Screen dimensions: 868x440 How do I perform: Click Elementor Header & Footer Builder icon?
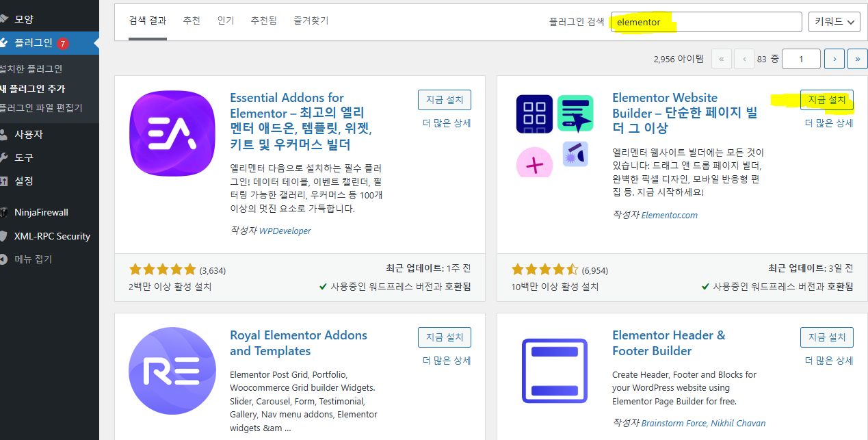(555, 372)
